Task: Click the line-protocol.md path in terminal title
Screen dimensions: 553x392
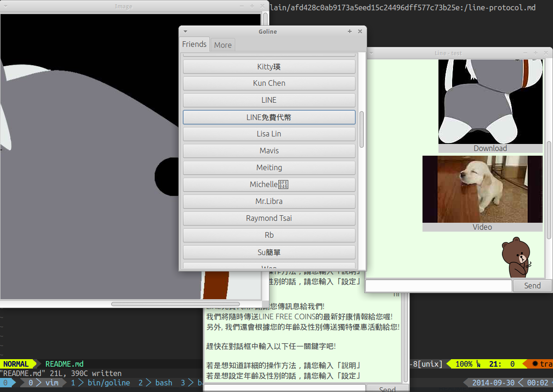Action: [502, 8]
